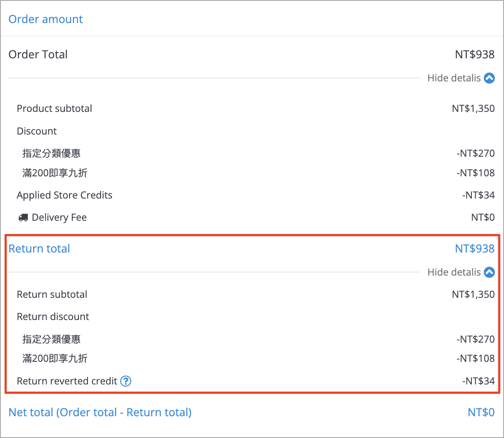This screenshot has width=504, height=438.
Task: Select the Product subtotal row label
Action: pyautogui.click(x=54, y=108)
